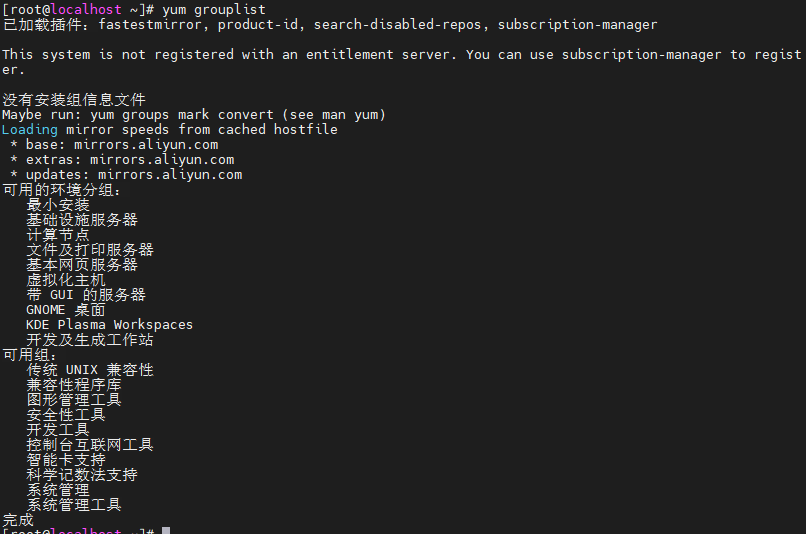This screenshot has height=534, width=806.
Task: Click the terminal cursor at the bottom prompt
Action: tap(166, 531)
